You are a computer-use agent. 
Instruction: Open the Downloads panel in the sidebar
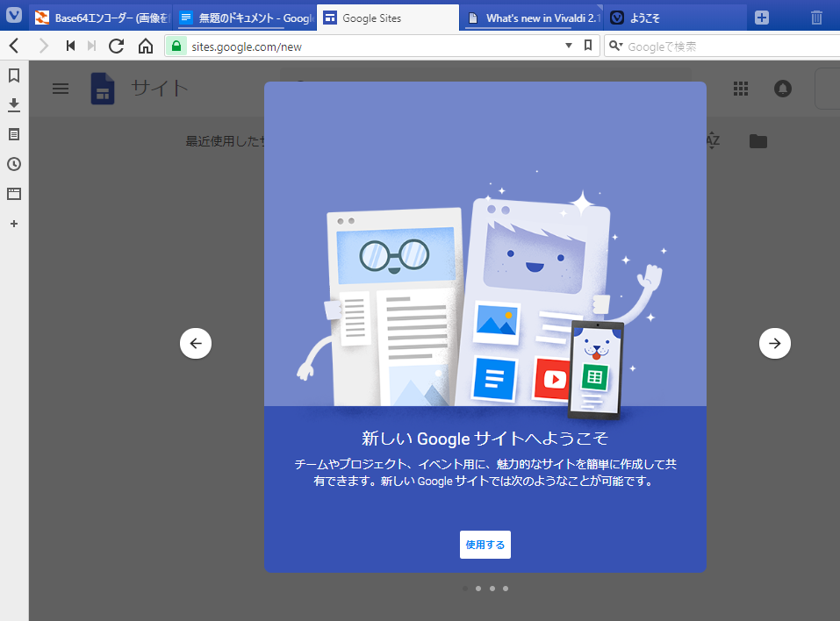(x=13, y=105)
